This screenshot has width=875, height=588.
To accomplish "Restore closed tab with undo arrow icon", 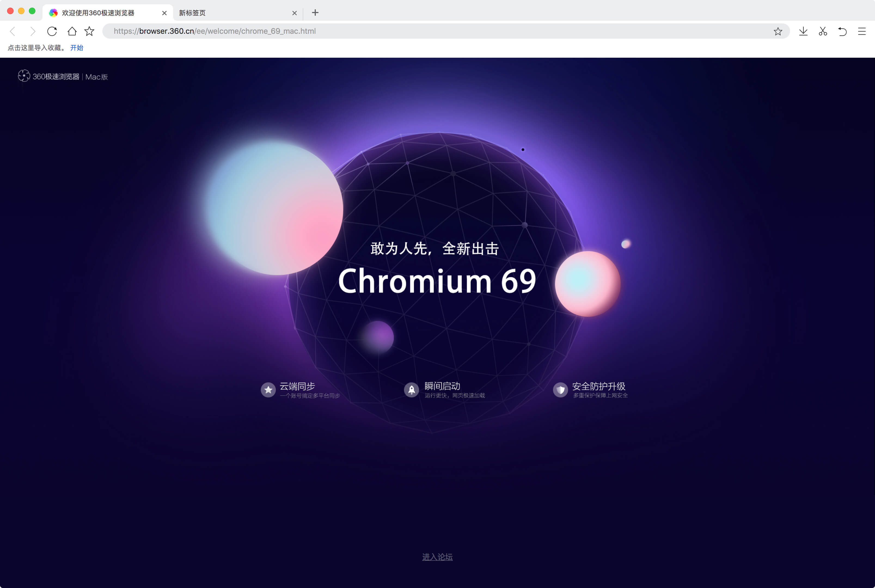I will (842, 31).
